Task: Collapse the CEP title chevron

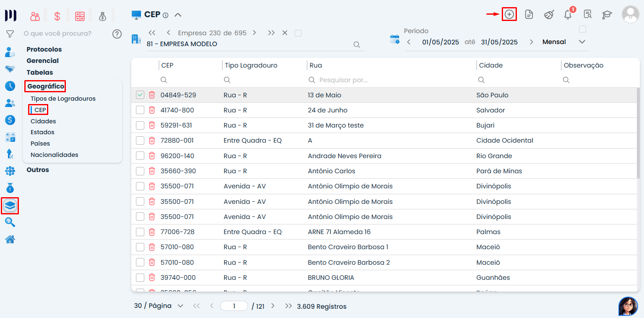Action: point(178,15)
